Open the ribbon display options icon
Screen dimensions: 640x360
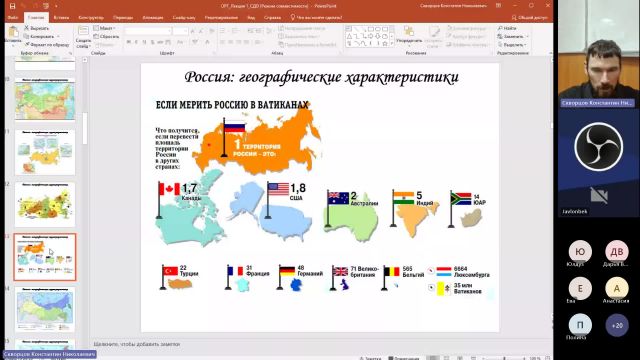tap(498, 6)
